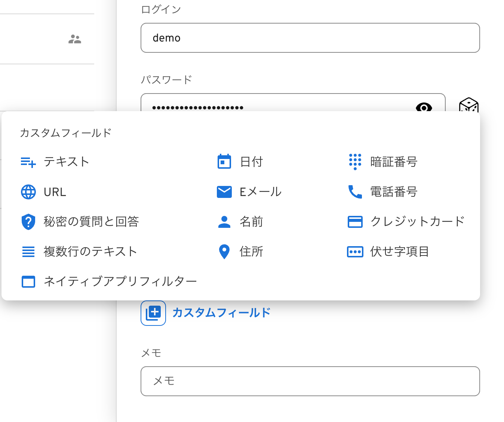Image resolution: width=504 pixels, height=422 pixels.
Task: Click the shared users people icon
Action: click(x=75, y=39)
